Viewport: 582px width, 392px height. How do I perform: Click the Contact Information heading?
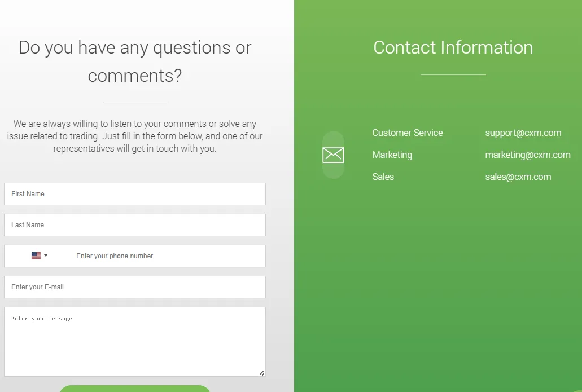(453, 47)
